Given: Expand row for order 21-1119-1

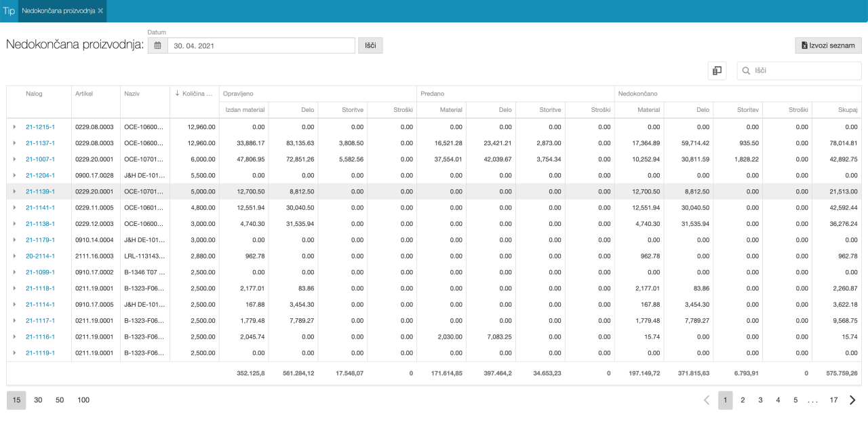Looking at the screenshot, I should coord(14,353).
